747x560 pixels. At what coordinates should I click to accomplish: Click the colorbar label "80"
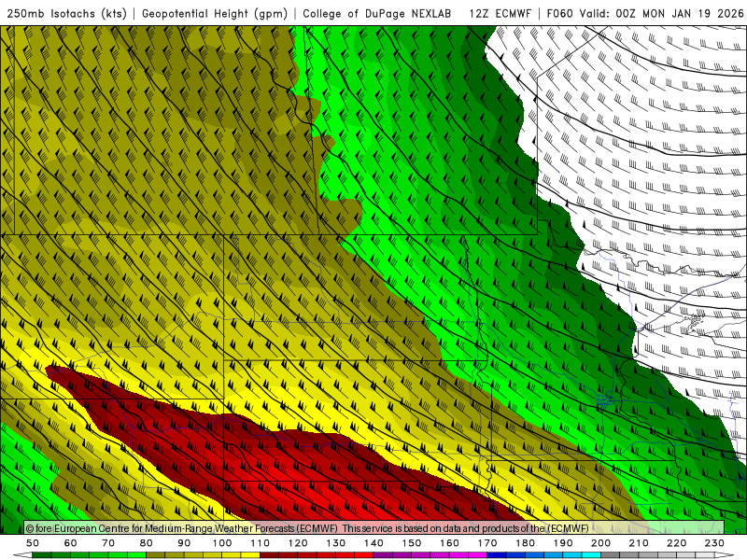click(147, 543)
